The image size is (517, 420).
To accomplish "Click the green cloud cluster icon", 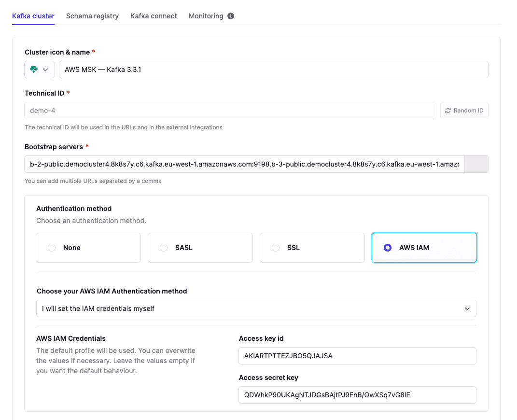I will [x=34, y=70].
